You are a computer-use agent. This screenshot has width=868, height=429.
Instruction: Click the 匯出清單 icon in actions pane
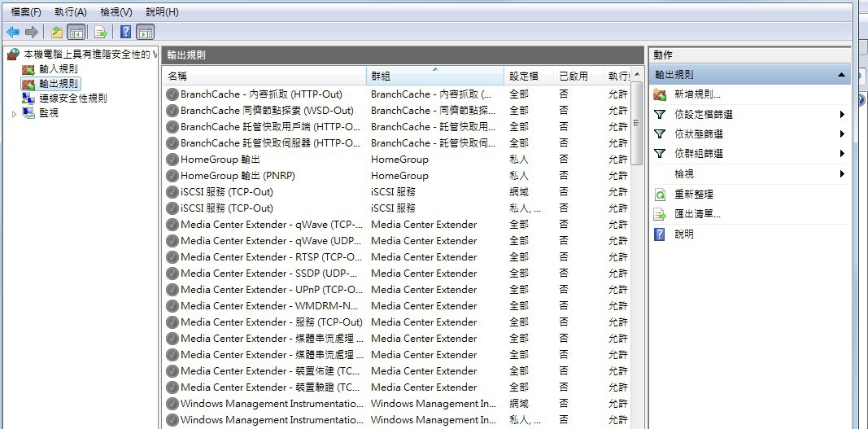tap(659, 214)
